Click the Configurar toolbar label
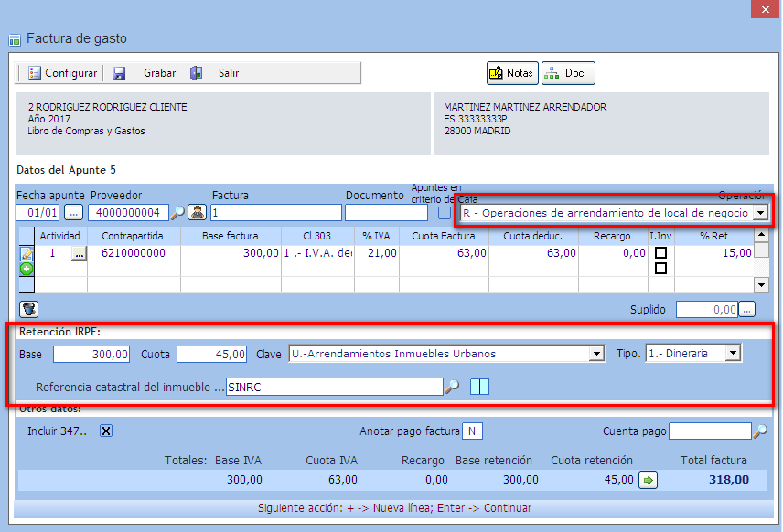783x532 pixels. (71, 73)
